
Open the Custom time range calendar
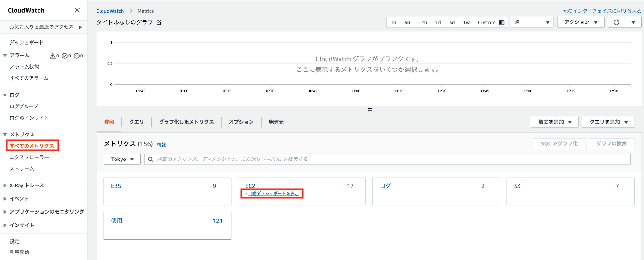coord(491,22)
